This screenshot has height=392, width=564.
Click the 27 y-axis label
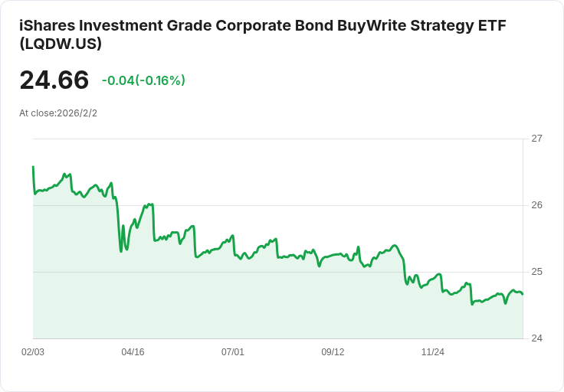(536, 139)
